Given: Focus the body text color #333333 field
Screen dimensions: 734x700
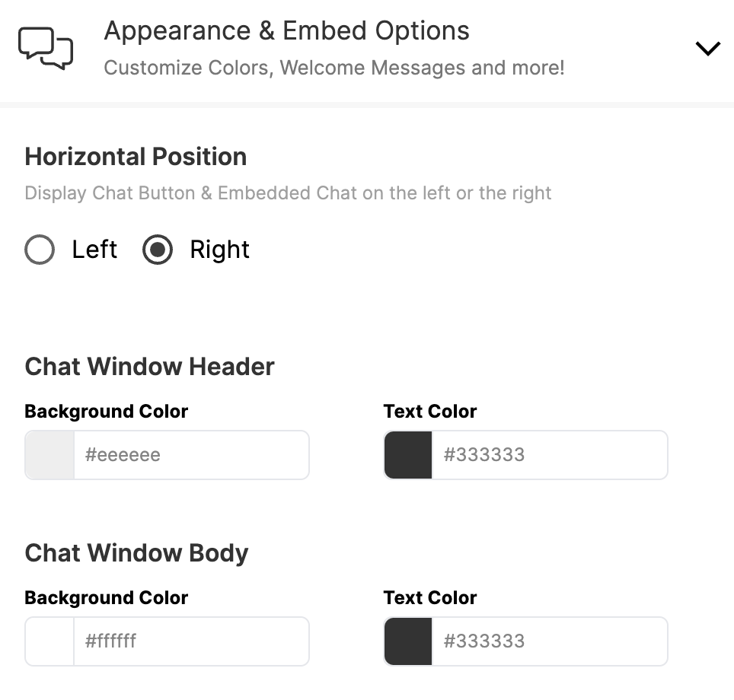Looking at the screenshot, I should (550, 641).
